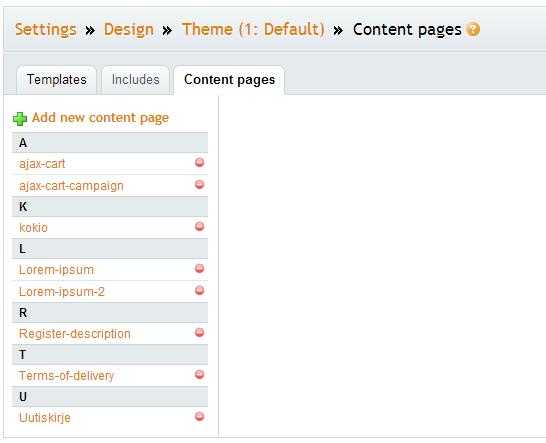Image resolution: width=546 pixels, height=443 pixels.
Task: Click the K group header
Action: pos(110,207)
